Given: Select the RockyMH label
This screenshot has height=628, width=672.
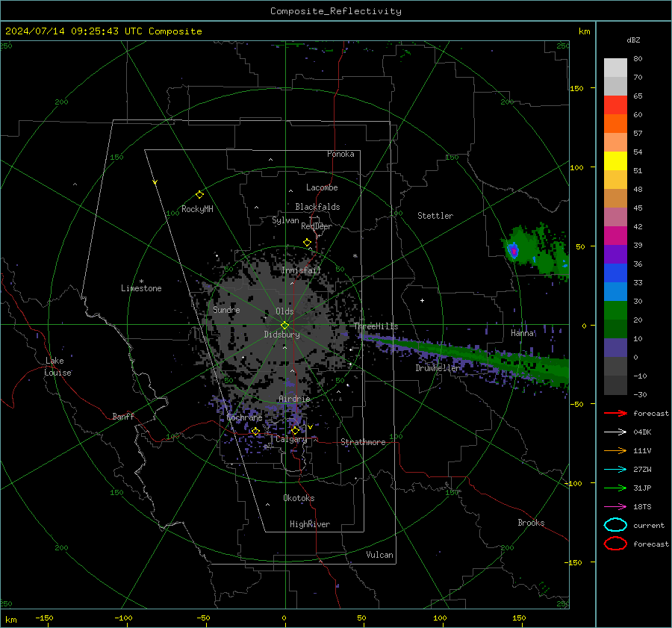Looking at the screenshot, I should [x=197, y=209].
